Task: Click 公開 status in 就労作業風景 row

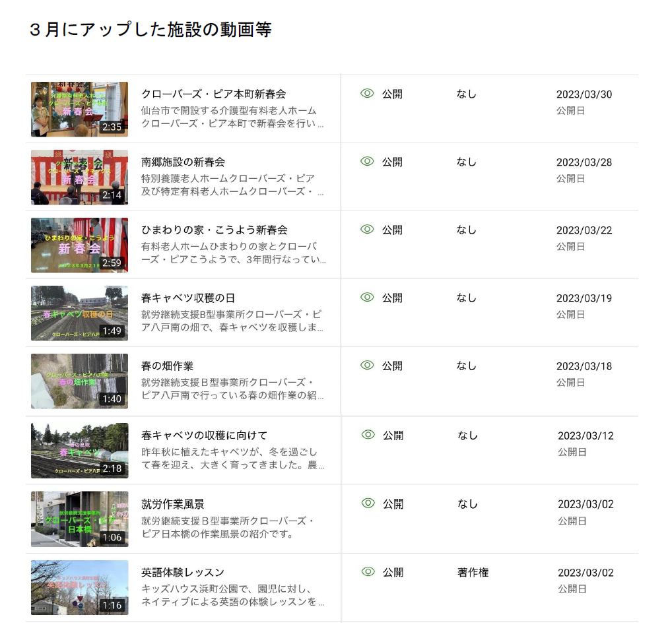Action: coord(393,504)
